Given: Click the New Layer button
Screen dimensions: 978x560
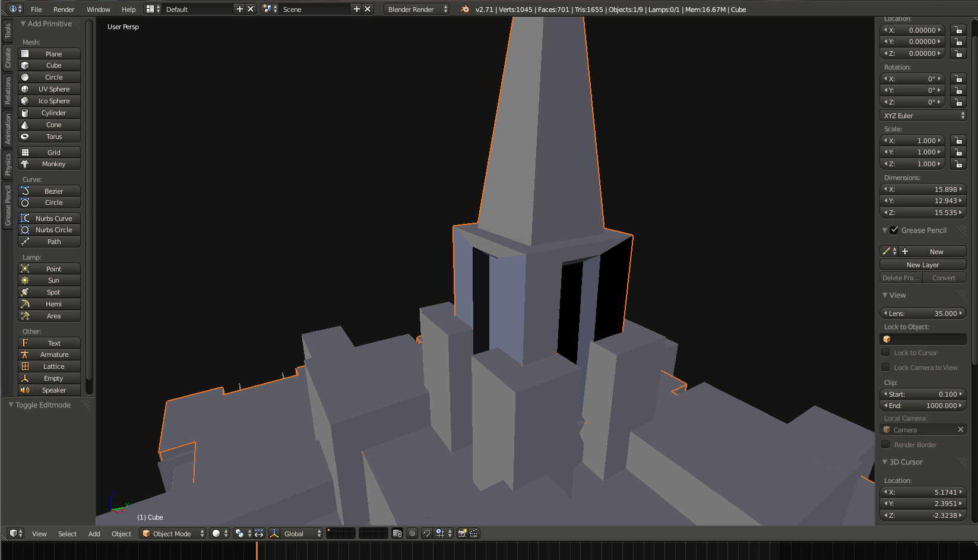Looking at the screenshot, I should click(923, 265).
